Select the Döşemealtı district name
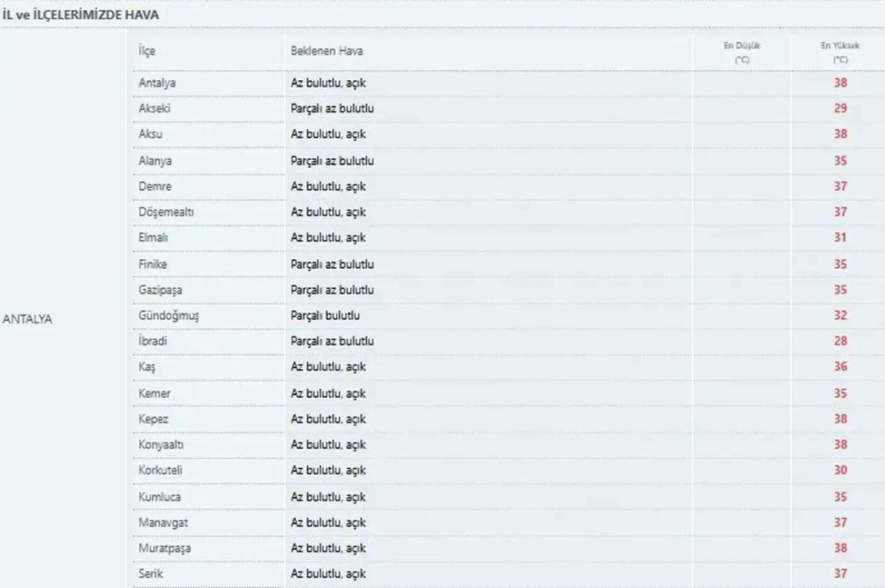Screen dimensions: 885x588 click(166, 212)
